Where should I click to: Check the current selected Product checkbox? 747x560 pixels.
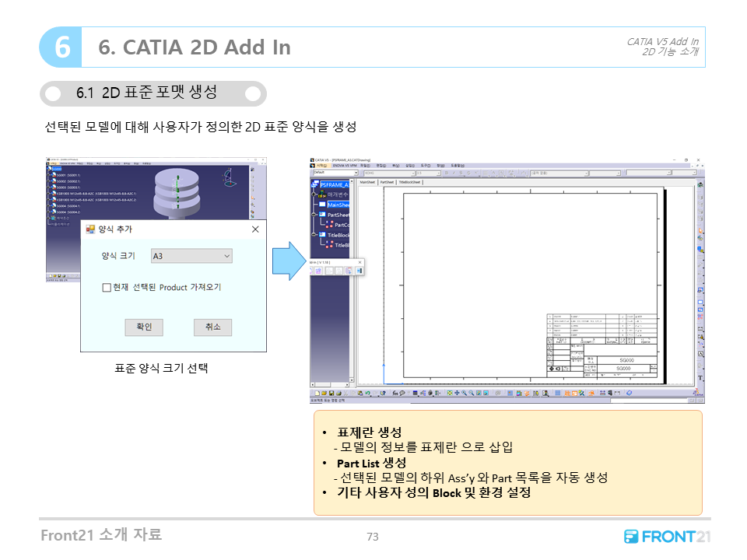point(107,288)
